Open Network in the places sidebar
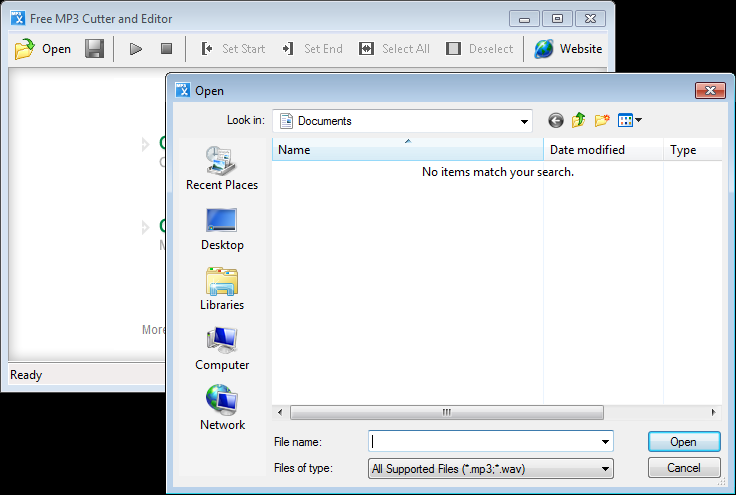736x495 pixels. point(221,408)
